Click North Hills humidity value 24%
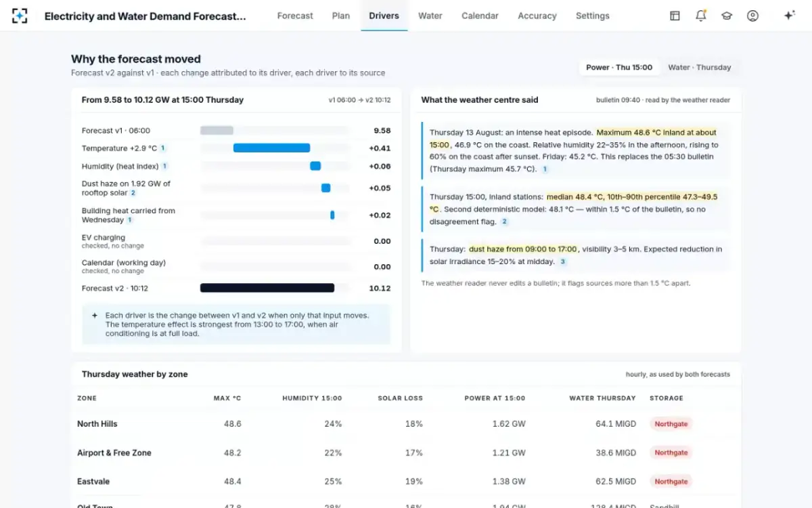Viewport: 812px width, 508px height. click(333, 424)
